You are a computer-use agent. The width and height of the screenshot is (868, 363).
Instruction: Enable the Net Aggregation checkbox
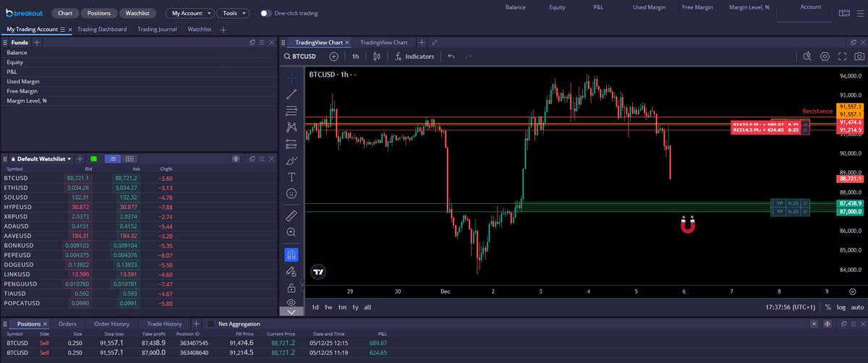211,324
